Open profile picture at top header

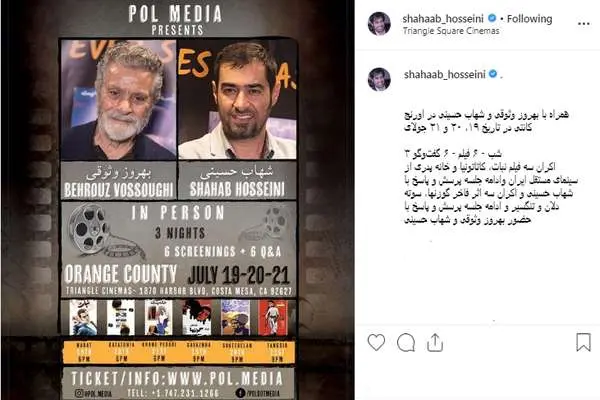(x=379, y=24)
